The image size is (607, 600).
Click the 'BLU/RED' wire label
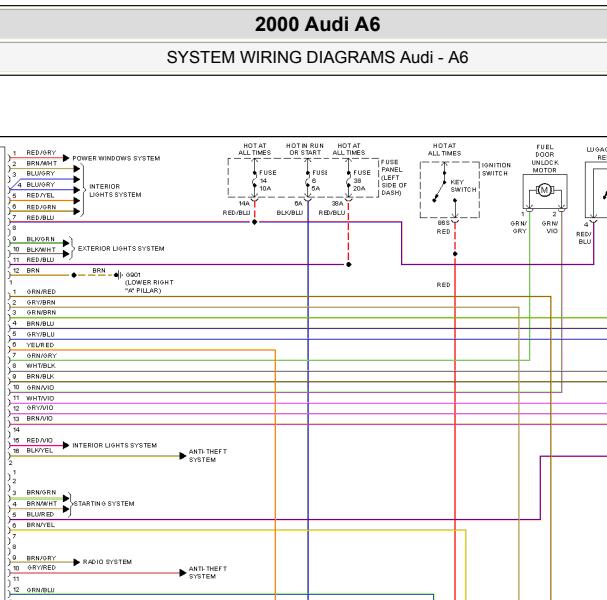click(40, 514)
